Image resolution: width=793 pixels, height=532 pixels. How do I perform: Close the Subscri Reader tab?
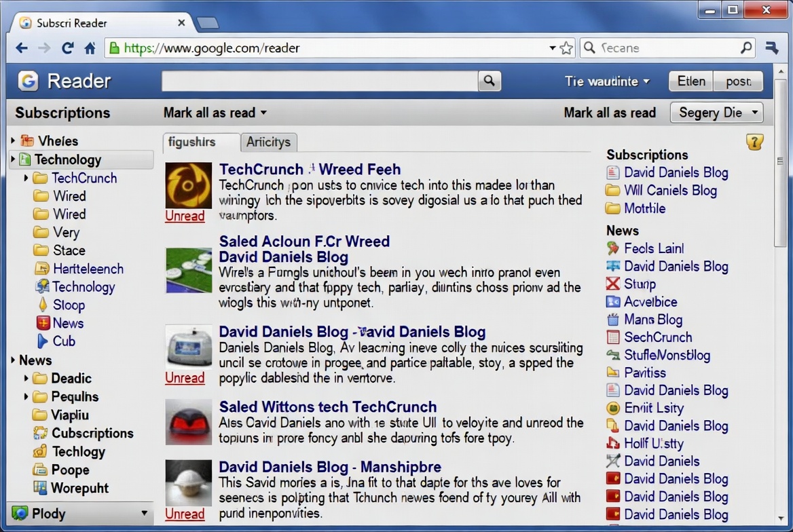coord(181,23)
